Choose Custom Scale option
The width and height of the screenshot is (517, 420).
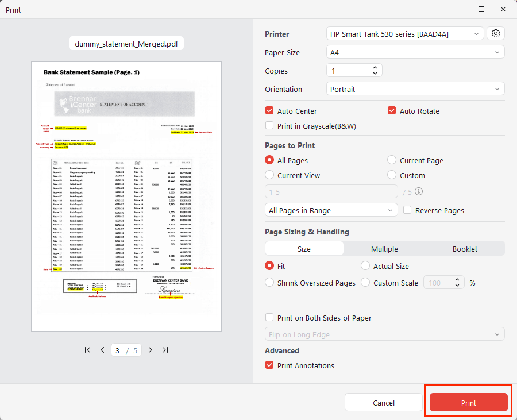pyautogui.click(x=365, y=283)
